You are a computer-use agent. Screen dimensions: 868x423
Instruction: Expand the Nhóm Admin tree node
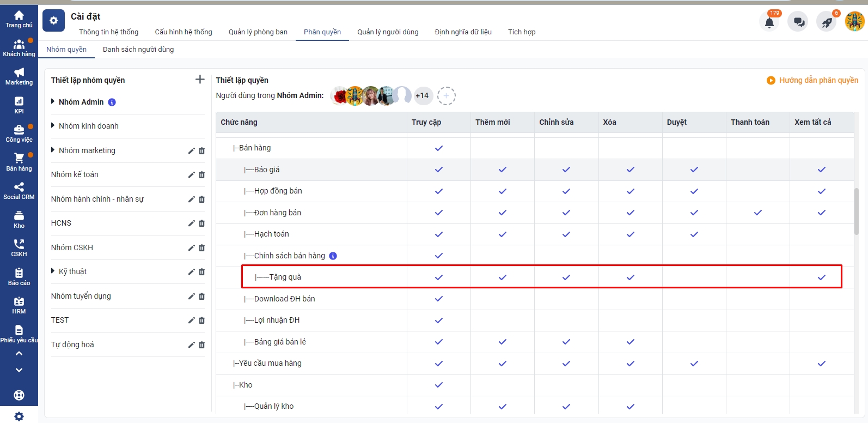click(53, 101)
